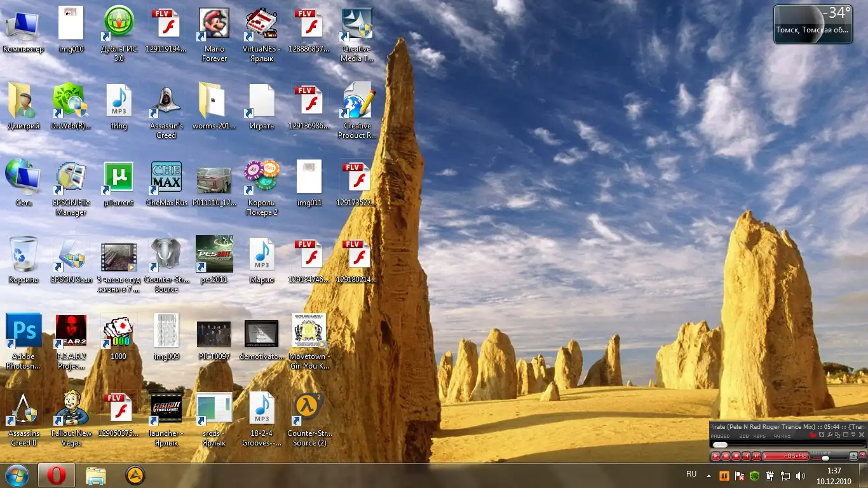Show hidden system tray icons
Screen dimensions: 868x488
(709, 475)
